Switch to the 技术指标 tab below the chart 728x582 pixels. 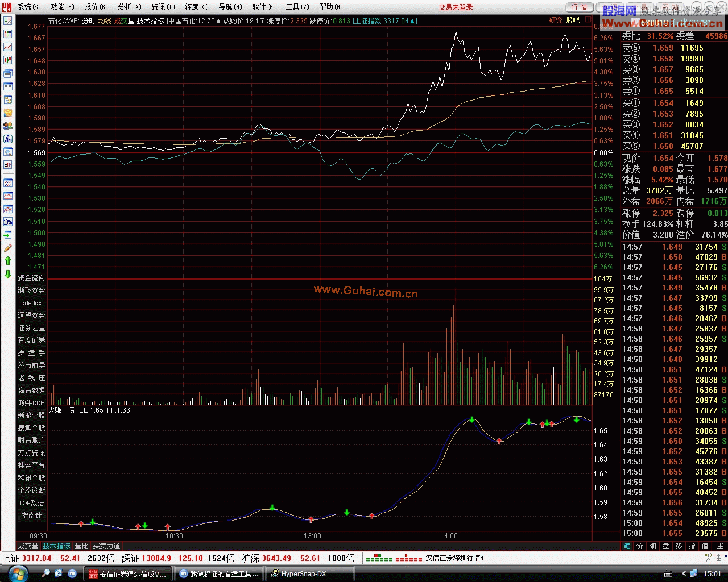coord(57,546)
